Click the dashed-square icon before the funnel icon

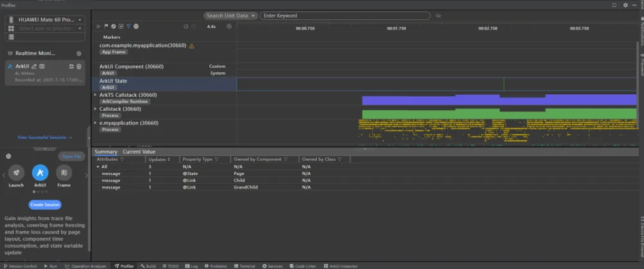pyautogui.click(x=121, y=26)
